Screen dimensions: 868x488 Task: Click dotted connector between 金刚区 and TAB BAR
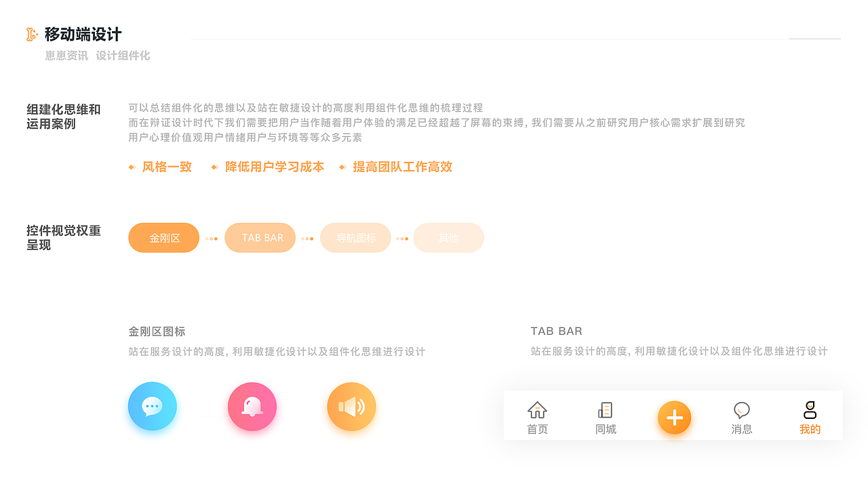212,237
